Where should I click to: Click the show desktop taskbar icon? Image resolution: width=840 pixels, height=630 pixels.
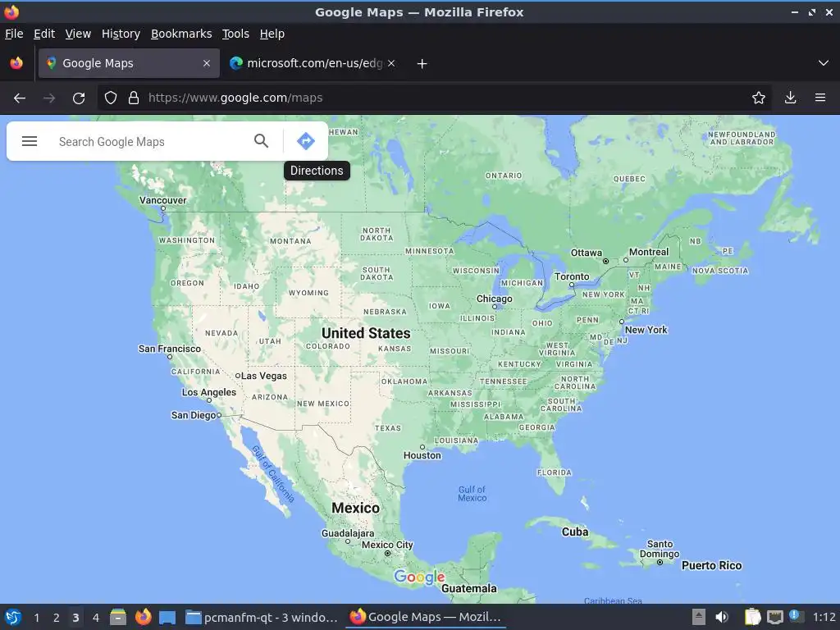[167, 618]
